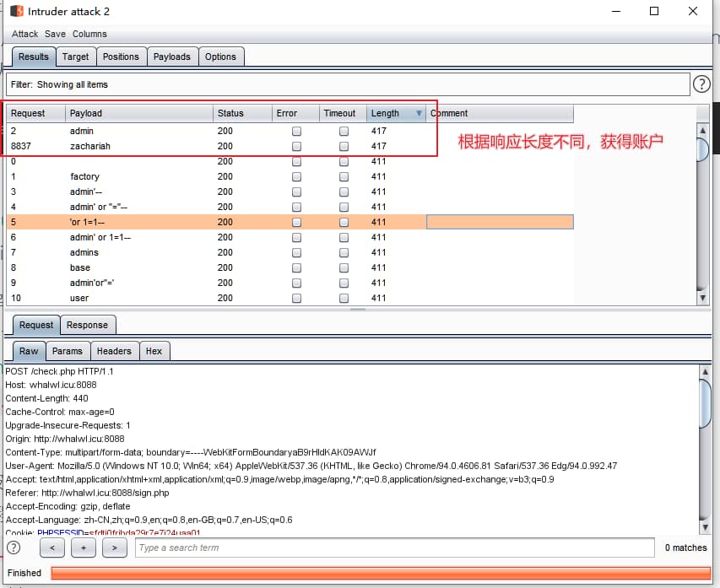720x588 pixels.
Task: Sort by Request column header
Action: pyautogui.click(x=35, y=113)
